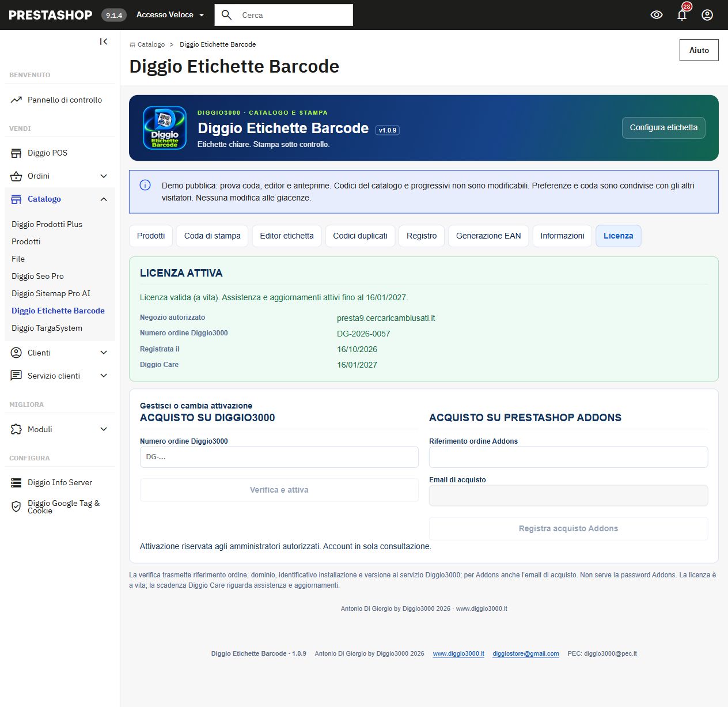Click the Cerca search field

[x=284, y=15]
